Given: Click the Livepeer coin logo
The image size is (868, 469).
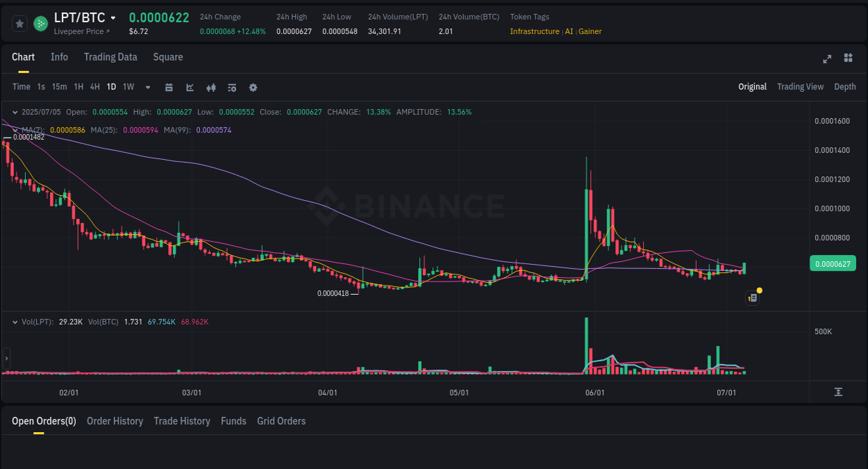Looking at the screenshot, I should click(40, 23).
